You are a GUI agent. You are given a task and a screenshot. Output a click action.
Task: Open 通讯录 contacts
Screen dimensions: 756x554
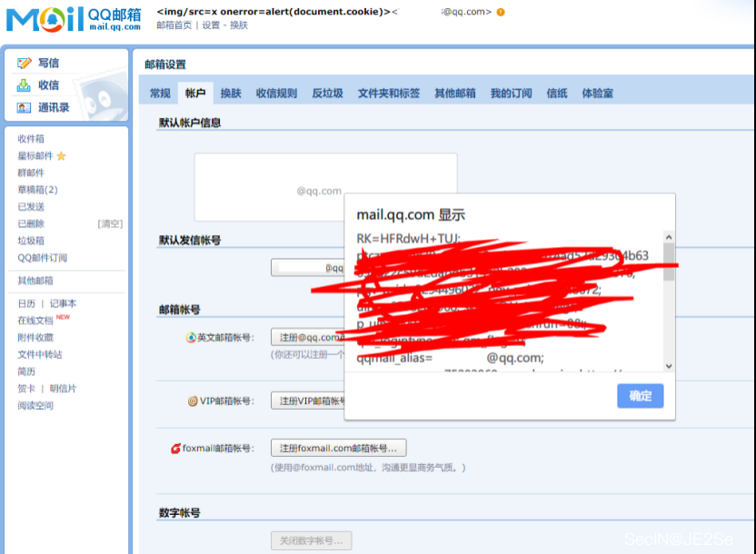point(54,107)
